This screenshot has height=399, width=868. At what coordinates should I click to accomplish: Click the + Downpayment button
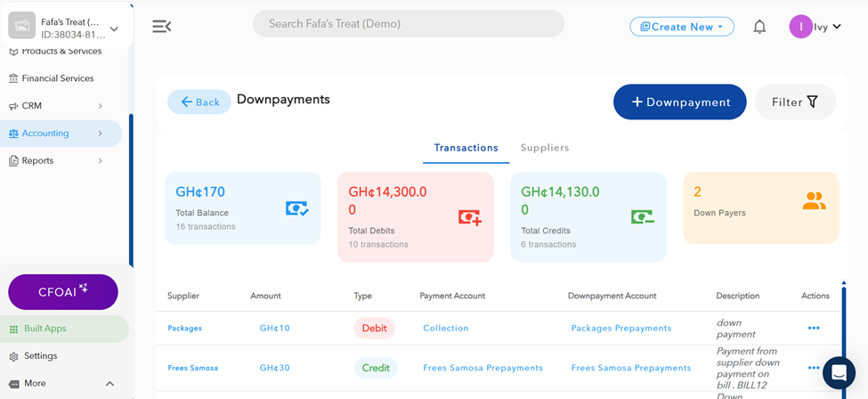click(x=679, y=102)
